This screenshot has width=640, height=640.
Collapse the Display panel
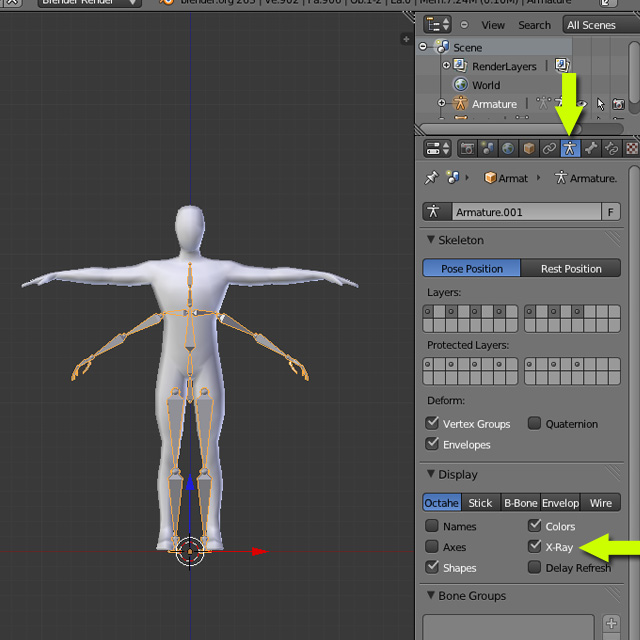pos(430,474)
